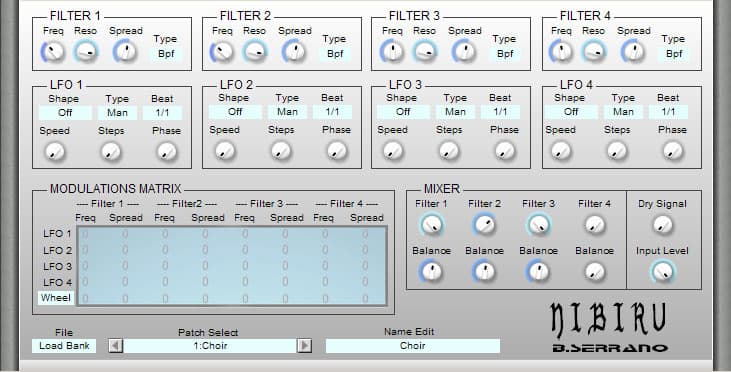The image size is (731, 372).
Task: Open the Patch Select field showing 1:Choir
Action: (x=210, y=346)
